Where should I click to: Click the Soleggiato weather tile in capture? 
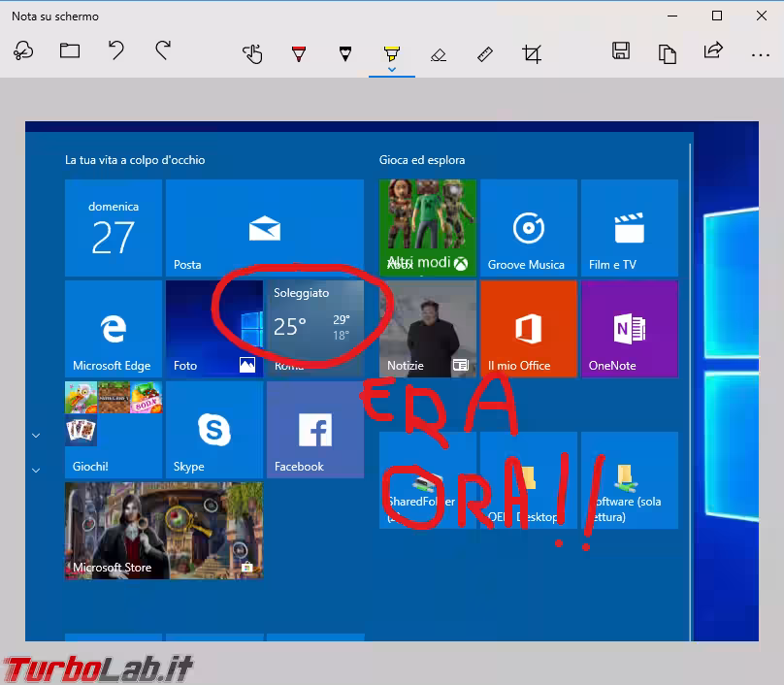pos(314,328)
